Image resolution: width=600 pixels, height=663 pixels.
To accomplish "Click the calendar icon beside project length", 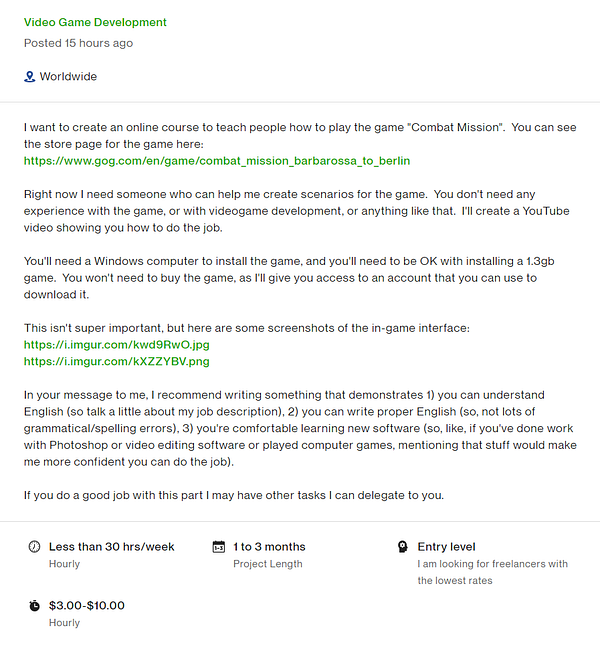I will point(219,547).
